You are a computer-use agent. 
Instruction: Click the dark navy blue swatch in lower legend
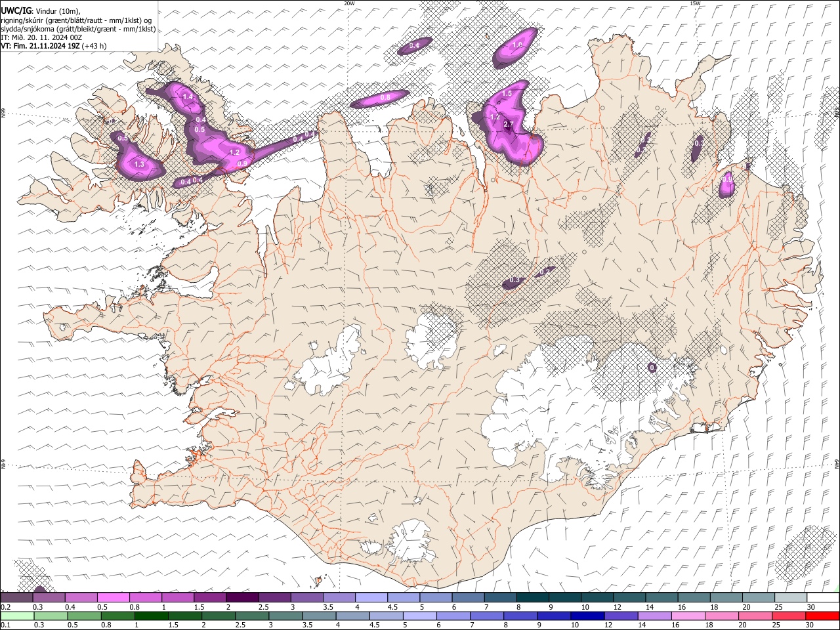tap(586, 616)
